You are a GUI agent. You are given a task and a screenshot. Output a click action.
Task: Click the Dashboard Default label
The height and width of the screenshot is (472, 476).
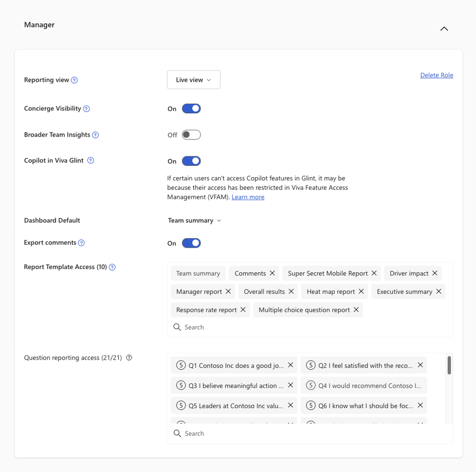tap(52, 221)
